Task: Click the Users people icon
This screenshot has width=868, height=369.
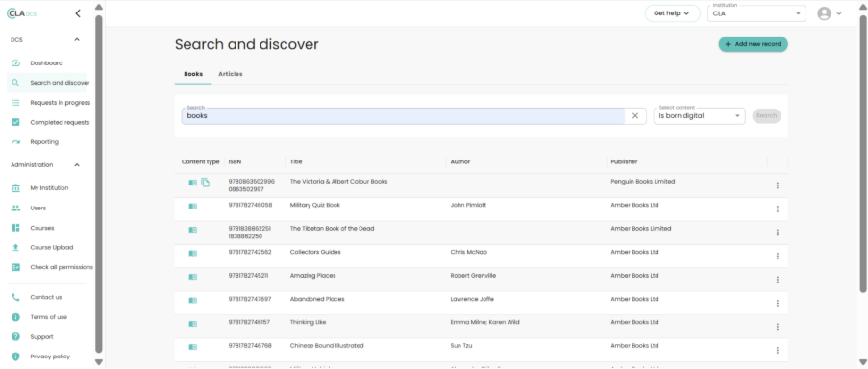Action: (16, 208)
